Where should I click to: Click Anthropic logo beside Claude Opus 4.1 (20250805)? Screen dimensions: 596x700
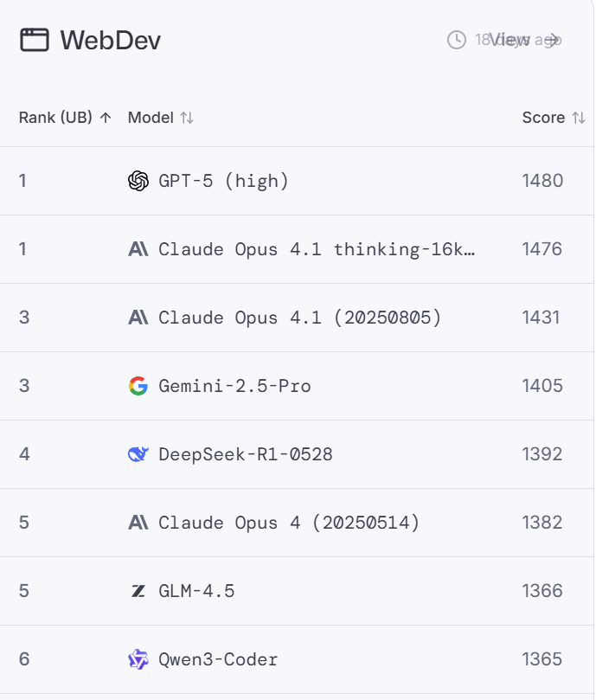[138, 318]
